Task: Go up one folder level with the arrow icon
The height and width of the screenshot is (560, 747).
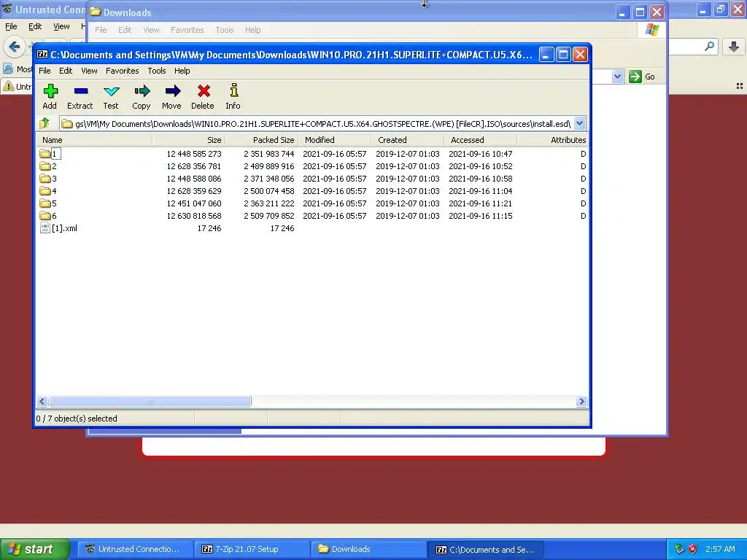Action: 44,123
